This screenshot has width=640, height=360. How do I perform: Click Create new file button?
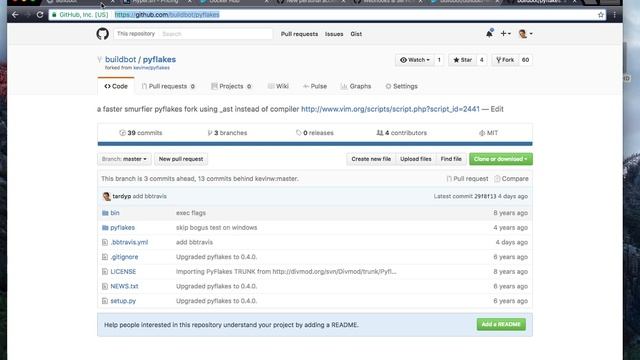coord(371,159)
